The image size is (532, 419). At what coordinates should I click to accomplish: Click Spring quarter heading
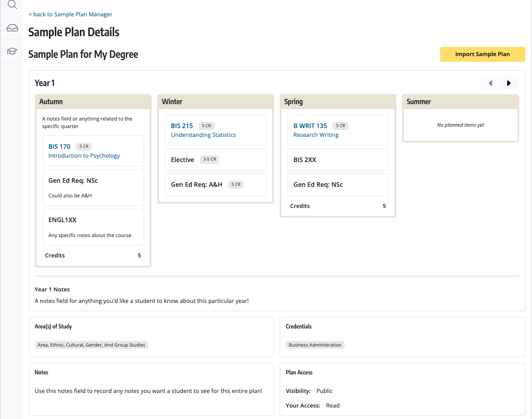click(293, 102)
